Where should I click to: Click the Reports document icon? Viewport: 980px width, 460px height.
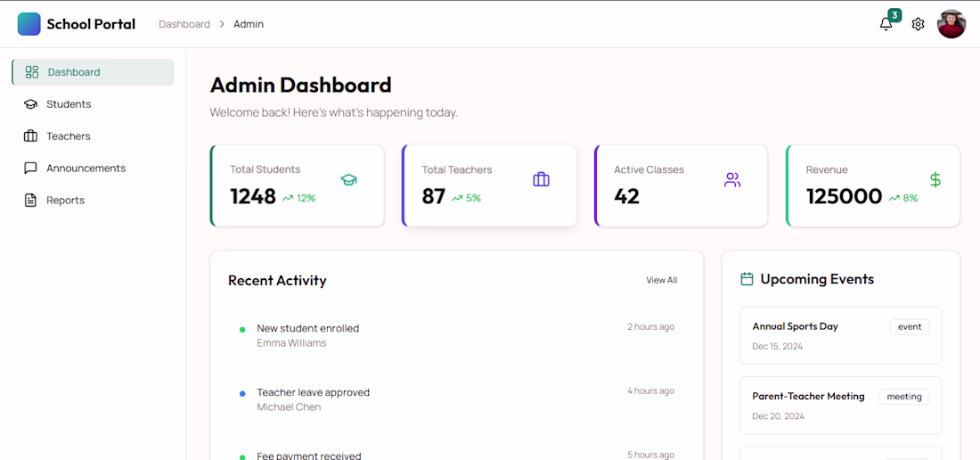30,201
